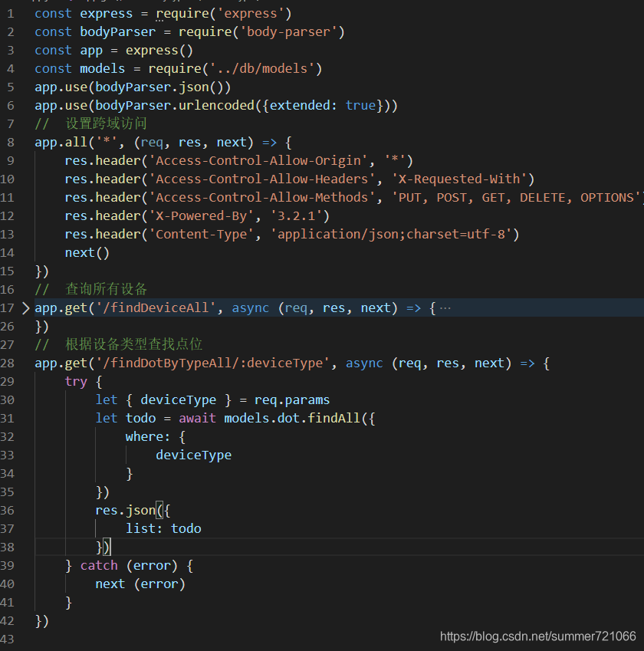The image size is (644, 651).
Task: Click the comment 根据设备类型查找点位
Action: click(x=133, y=344)
